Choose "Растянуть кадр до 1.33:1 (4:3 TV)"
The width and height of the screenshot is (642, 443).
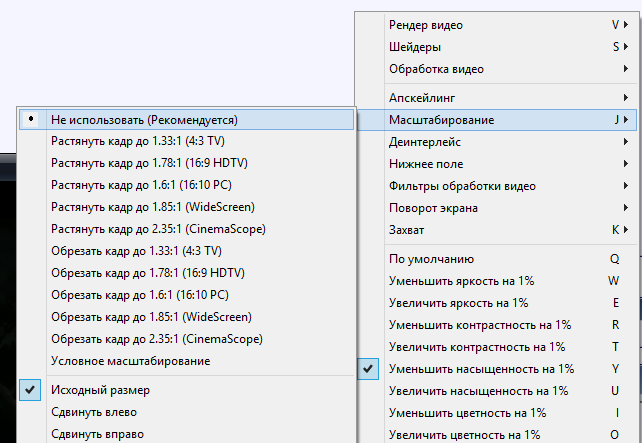[x=136, y=141]
